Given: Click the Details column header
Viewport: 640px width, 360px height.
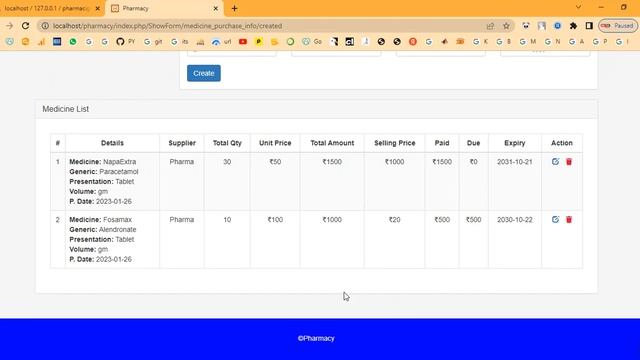Looking at the screenshot, I should (112, 143).
